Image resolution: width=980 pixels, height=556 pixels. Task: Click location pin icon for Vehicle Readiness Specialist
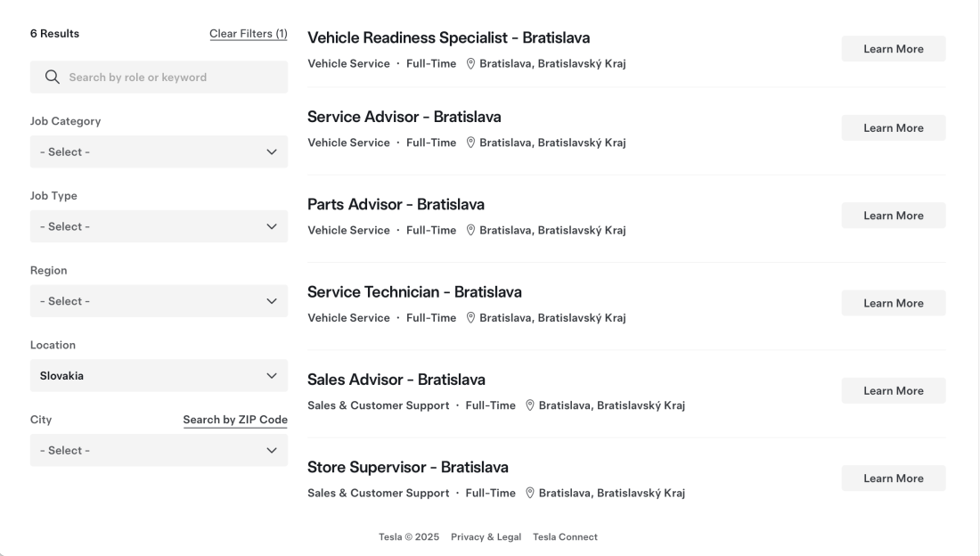470,64
